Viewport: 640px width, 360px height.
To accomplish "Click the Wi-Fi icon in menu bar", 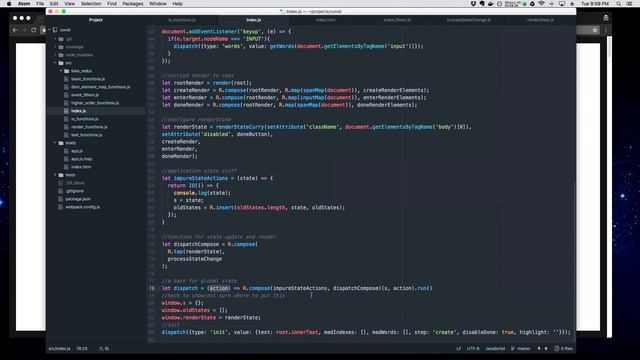I will point(542,4).
